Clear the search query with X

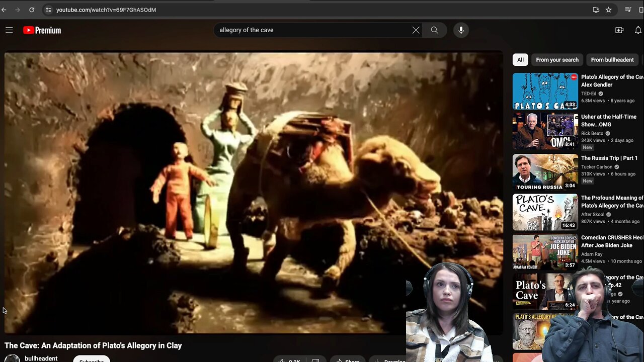[416, 30]
